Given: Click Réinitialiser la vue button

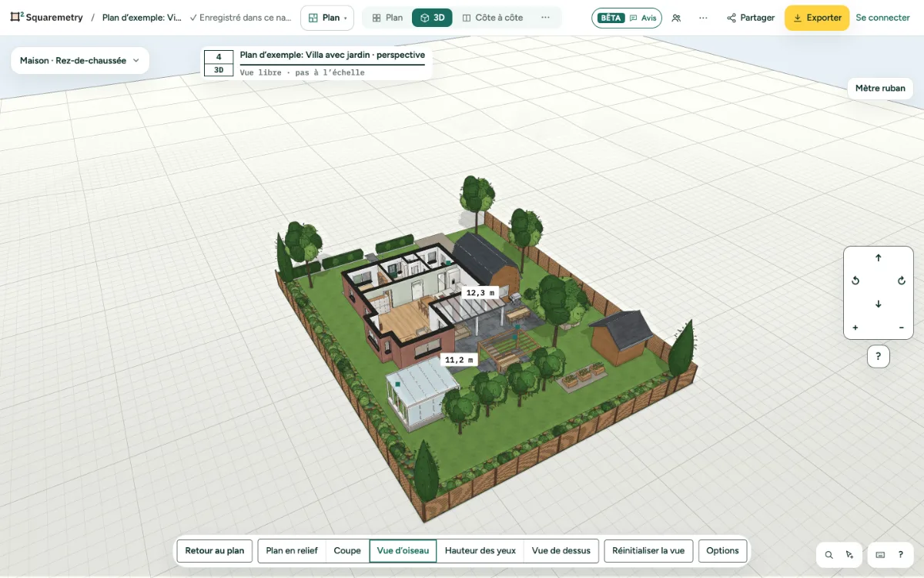Looking at the screenshot, I should [649, 551].
